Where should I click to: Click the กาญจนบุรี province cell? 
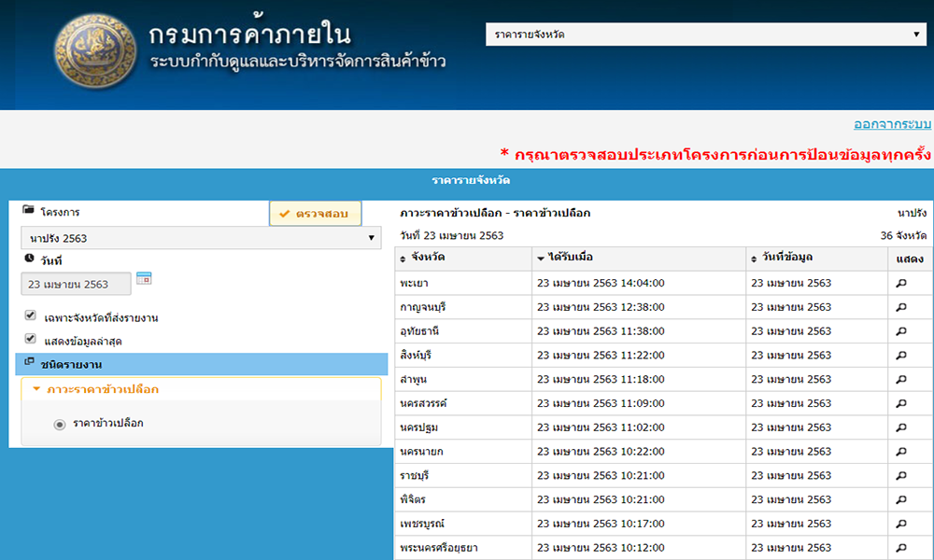[463, 307]
